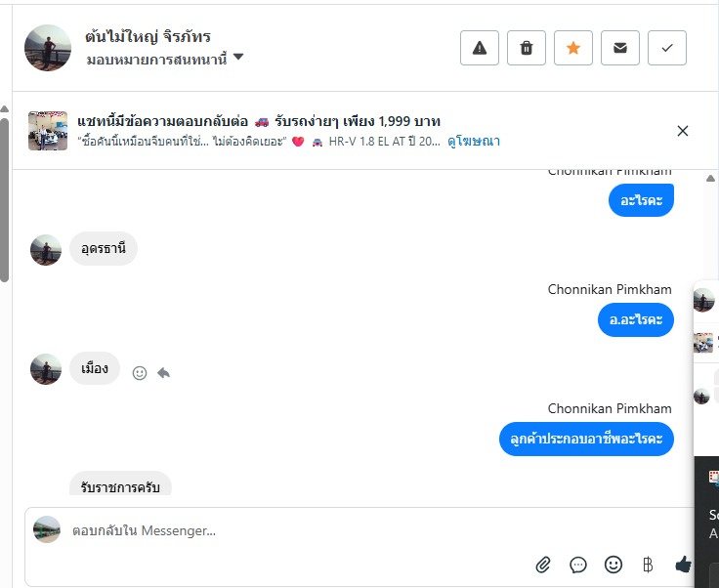
Task: Mark conversation as spam with warning icon
Action: click(x=480, y=48)
